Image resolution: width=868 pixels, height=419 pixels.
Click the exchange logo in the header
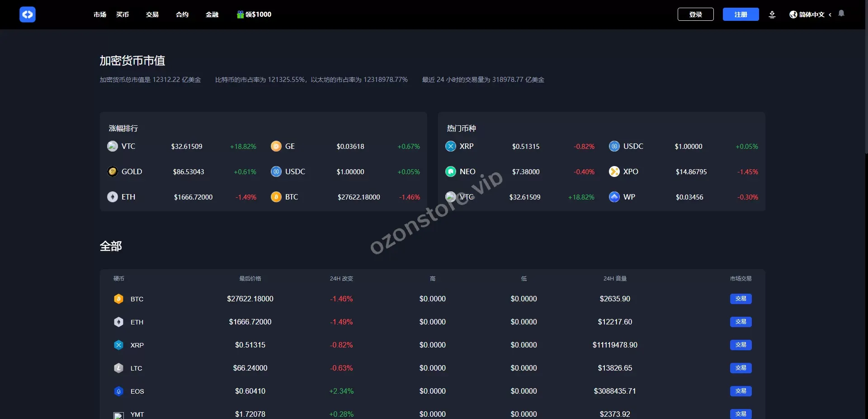click(27, 14)
